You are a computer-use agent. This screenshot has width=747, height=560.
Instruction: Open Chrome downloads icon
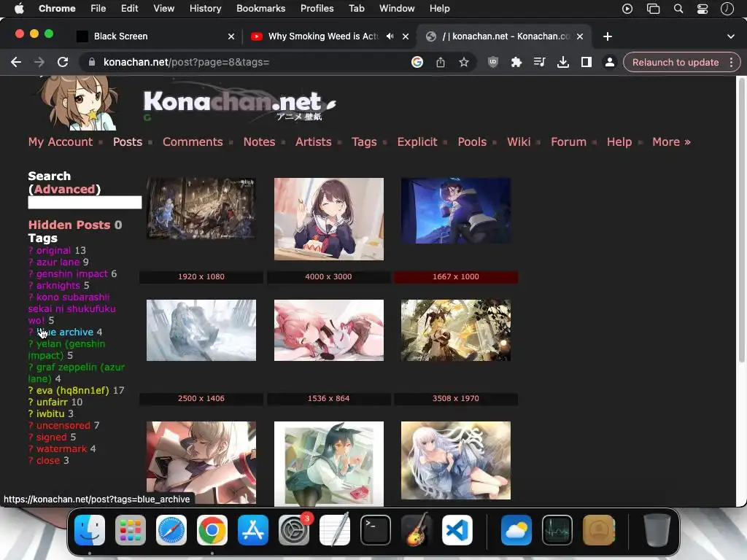pos(562,63)
